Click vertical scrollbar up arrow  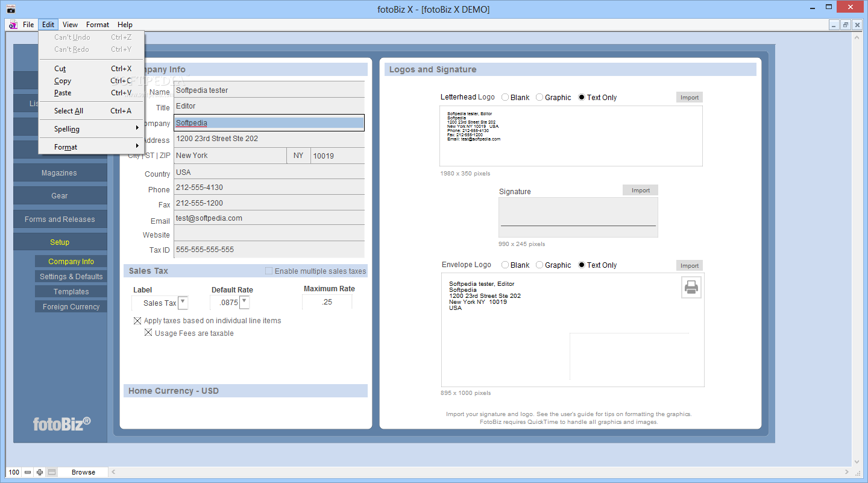(857, 37)
